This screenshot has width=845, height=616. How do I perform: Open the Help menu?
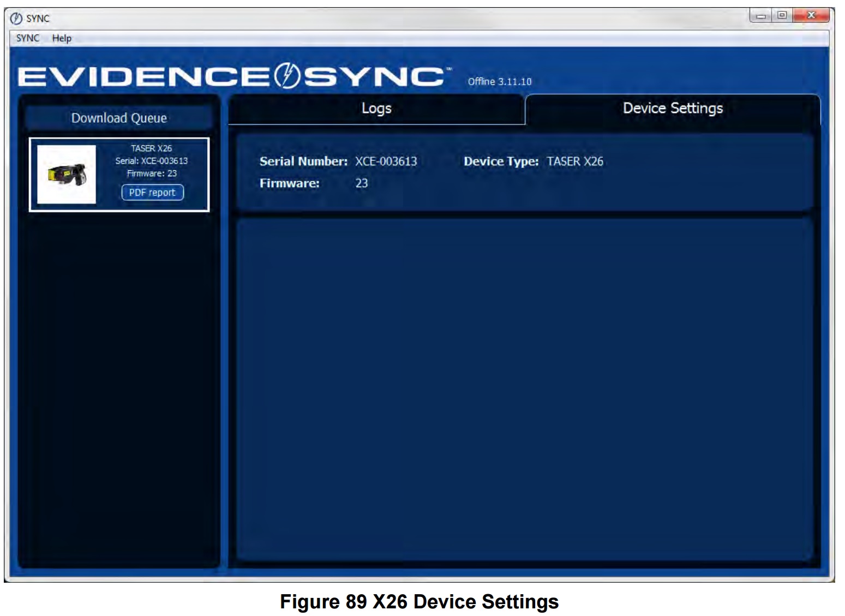[62, 38]
